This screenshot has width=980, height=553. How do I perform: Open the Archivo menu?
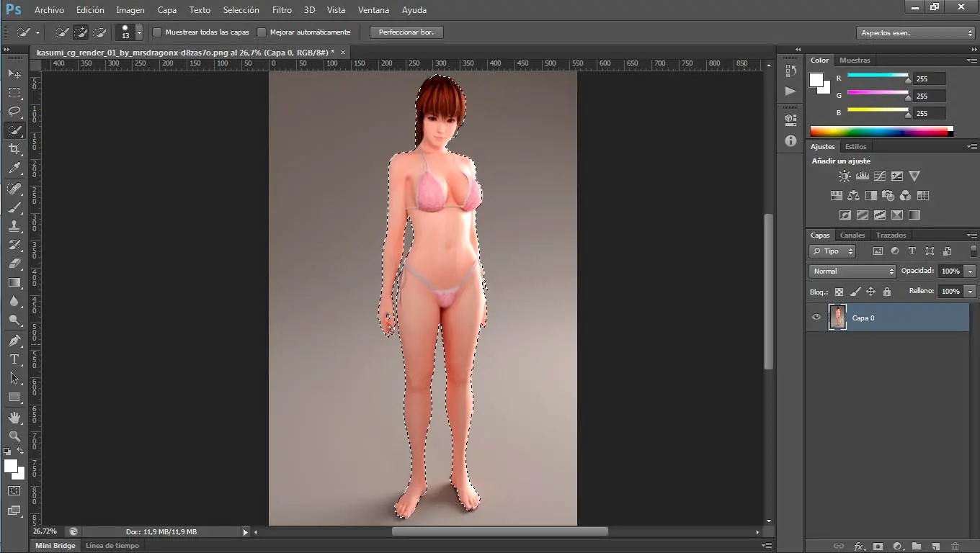[49, 10]
